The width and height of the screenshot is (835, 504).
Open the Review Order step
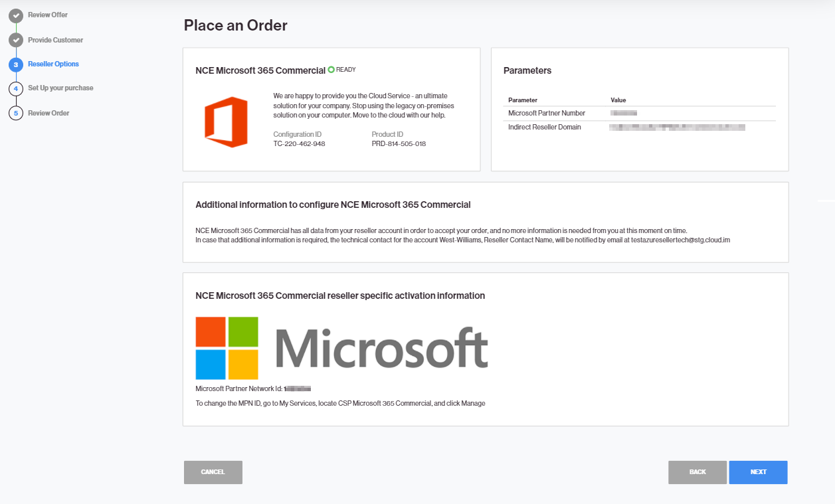49,113
